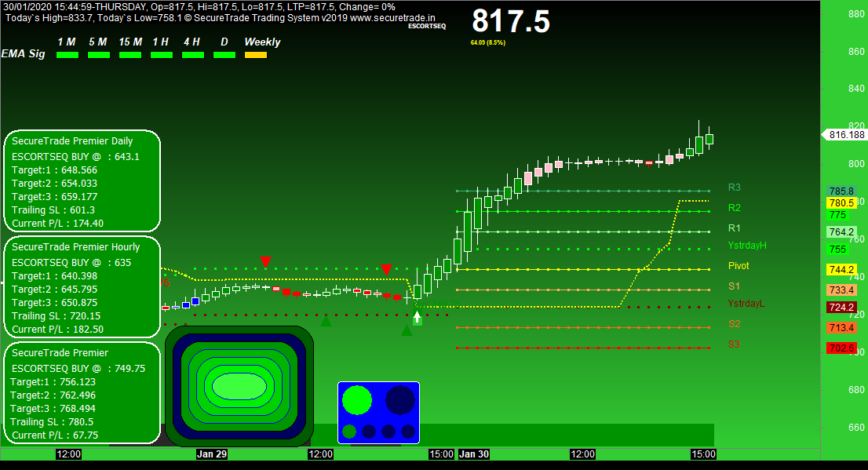The height and width of the screenshot is (470, 868).
Task: Click the 4 H EMA signal green bar
Action: pyautogui.click(x=192, y=55)
